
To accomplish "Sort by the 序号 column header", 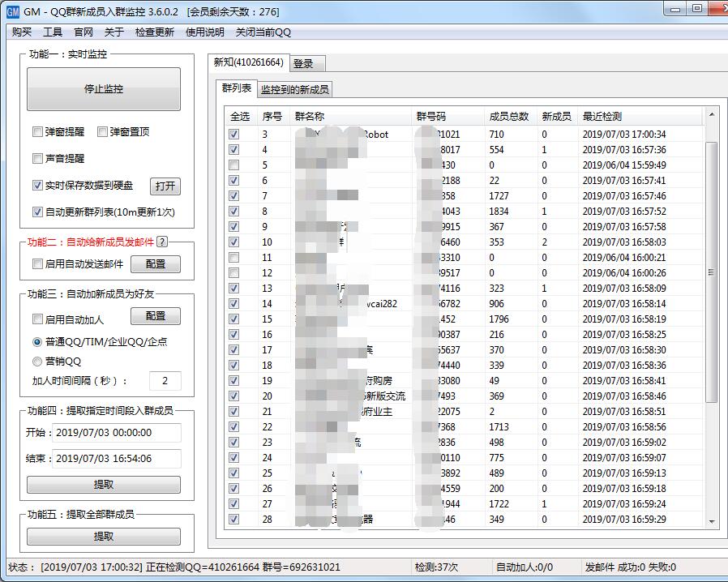I will pos(273,117).
